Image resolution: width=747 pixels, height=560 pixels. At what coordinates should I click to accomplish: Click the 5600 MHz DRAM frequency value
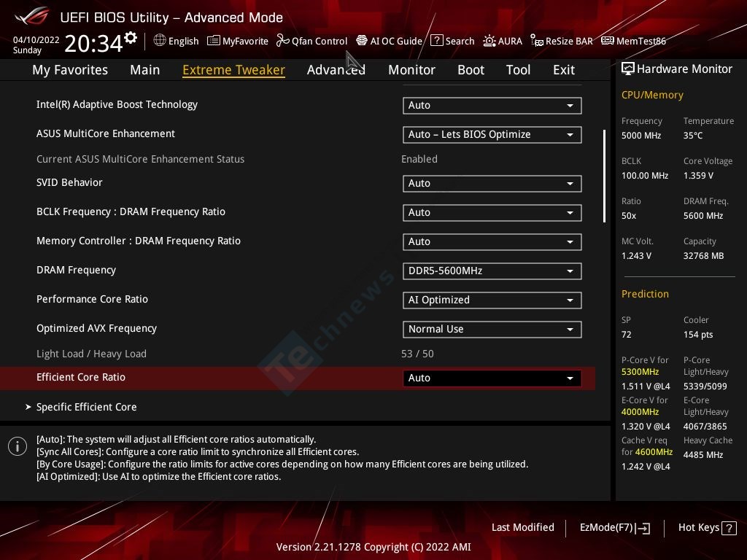point(703,216)
